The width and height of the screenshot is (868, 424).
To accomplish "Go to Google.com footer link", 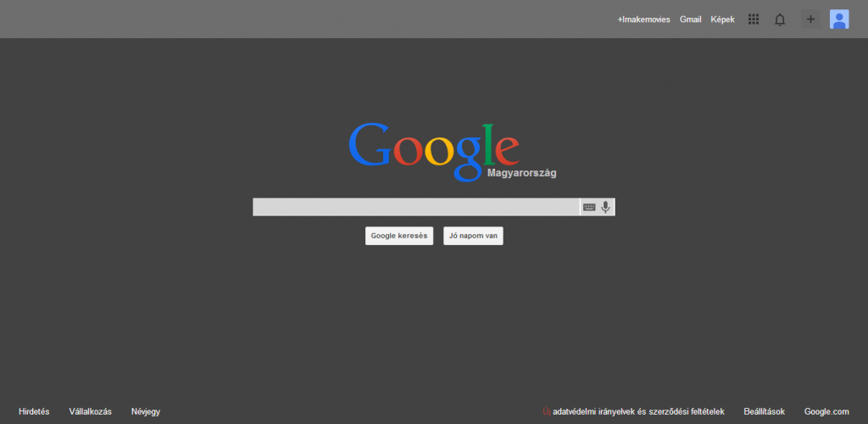I will 826,412.
